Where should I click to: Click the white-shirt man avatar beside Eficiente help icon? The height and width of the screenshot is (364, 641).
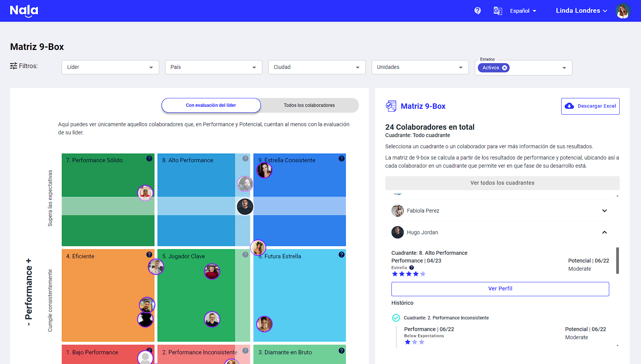coord(156,267)
